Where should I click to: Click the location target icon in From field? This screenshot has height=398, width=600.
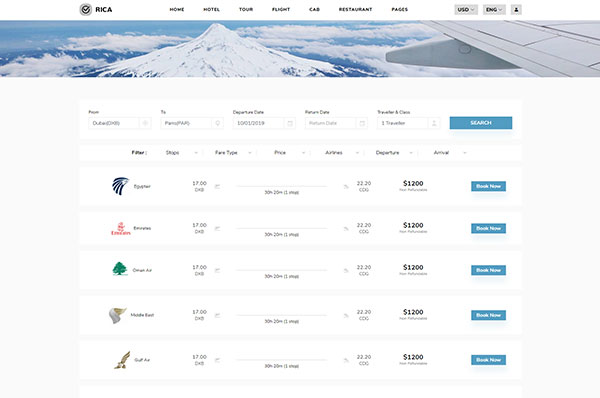click(x=145, y=123)
